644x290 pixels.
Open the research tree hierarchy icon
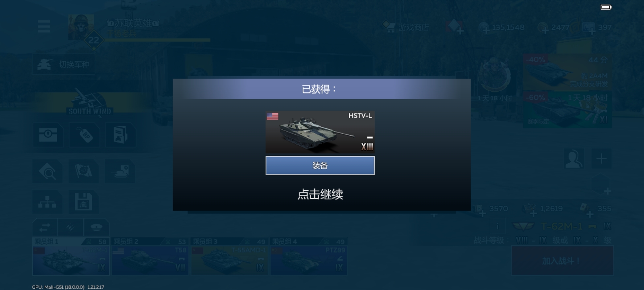[47, 202]
